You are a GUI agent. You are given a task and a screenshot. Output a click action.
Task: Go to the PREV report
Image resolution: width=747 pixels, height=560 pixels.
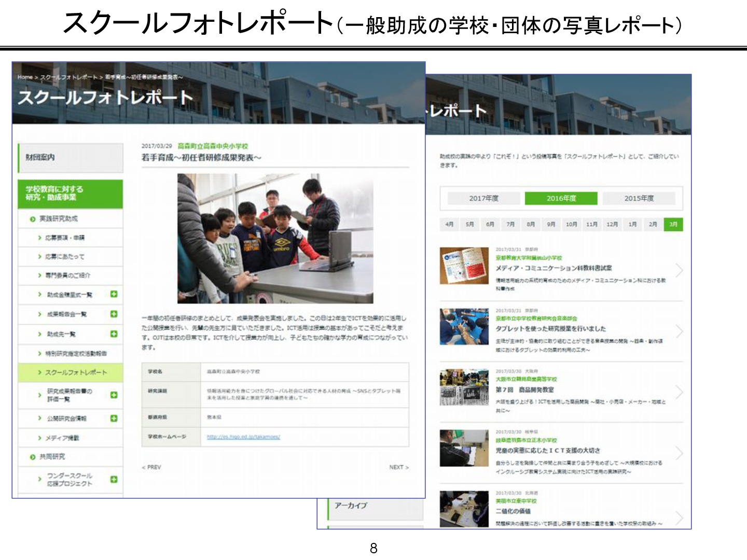click(151, 468)
